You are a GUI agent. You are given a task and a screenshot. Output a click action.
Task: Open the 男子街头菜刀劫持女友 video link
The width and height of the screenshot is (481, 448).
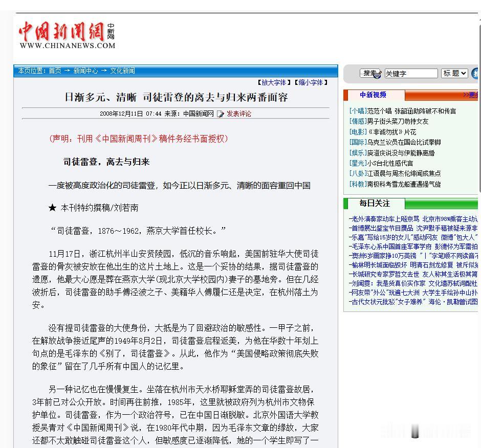click(x=398, y=121)
